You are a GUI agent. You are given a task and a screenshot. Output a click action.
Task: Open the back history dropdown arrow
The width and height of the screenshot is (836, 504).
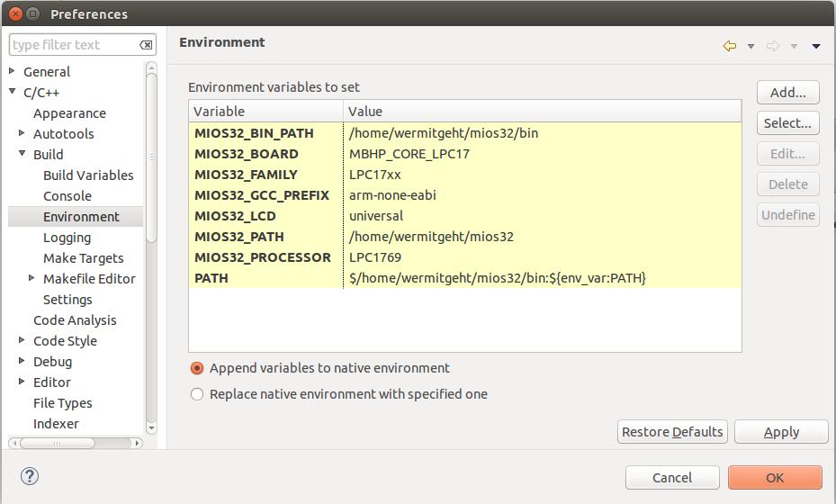click(751, 46)
